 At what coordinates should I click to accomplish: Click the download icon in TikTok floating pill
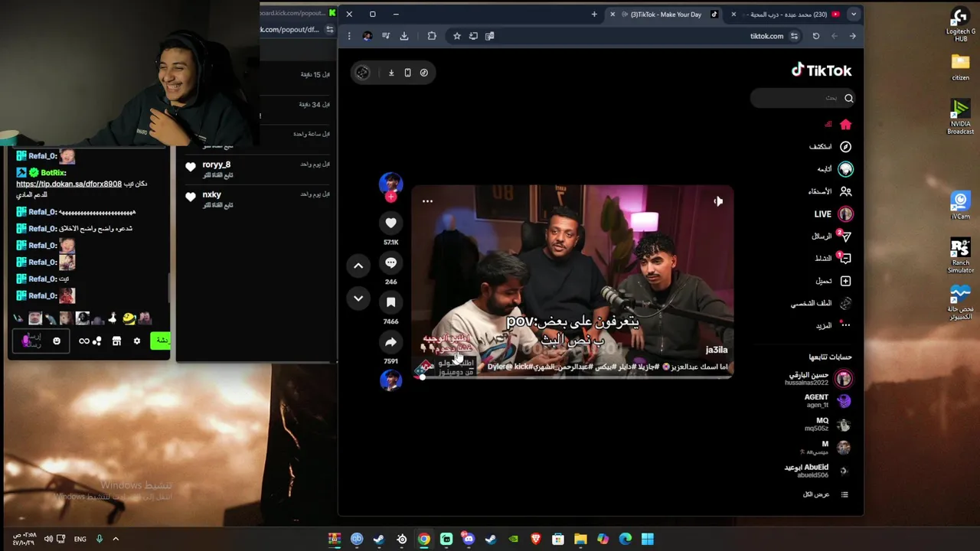[x=391, y=73]
